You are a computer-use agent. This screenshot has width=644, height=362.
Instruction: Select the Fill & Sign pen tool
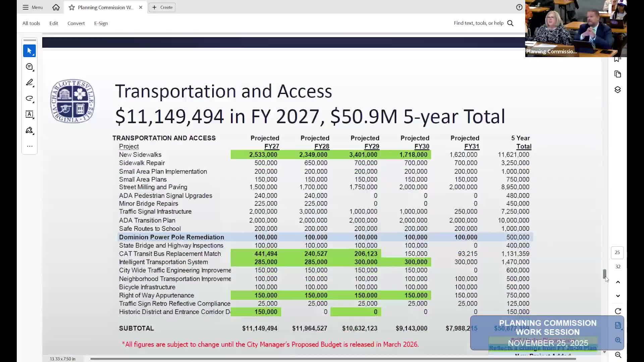click(x=30, y=130)
